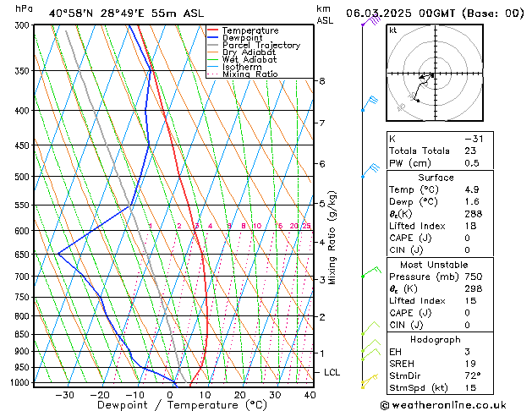Click the Totals Totals row
The height and width of the screenshot is (411, 532).
click(x=436, y=150)
